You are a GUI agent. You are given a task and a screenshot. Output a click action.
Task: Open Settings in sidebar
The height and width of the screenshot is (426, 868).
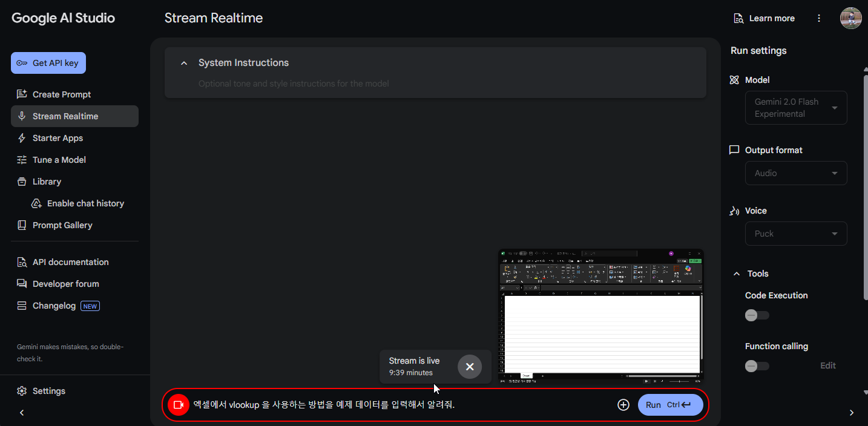point(48,391)
